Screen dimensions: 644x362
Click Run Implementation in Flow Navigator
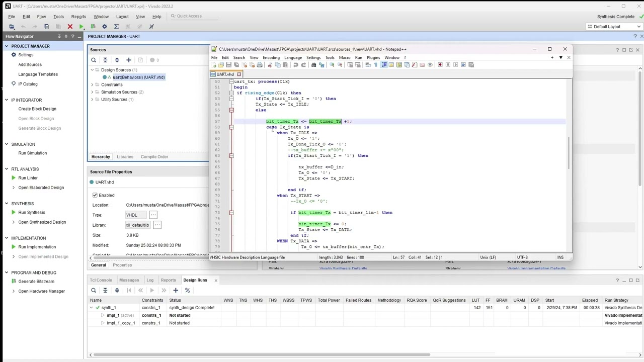(x=37, y=247)
